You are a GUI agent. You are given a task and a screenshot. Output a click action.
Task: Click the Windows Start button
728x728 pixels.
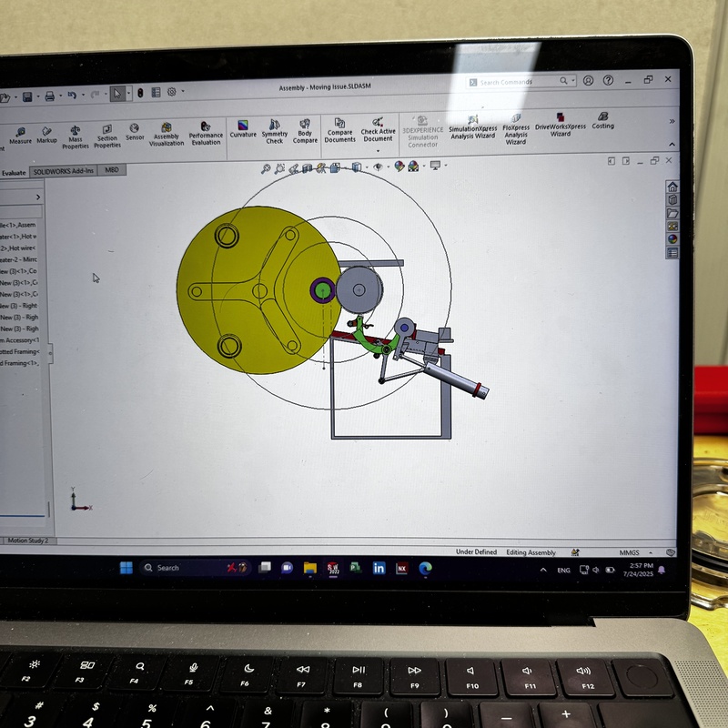click(126, 567)
